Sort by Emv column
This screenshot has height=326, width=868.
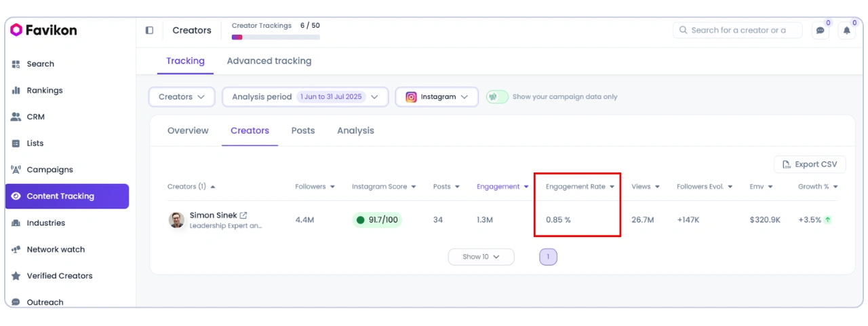pos(761,187)
